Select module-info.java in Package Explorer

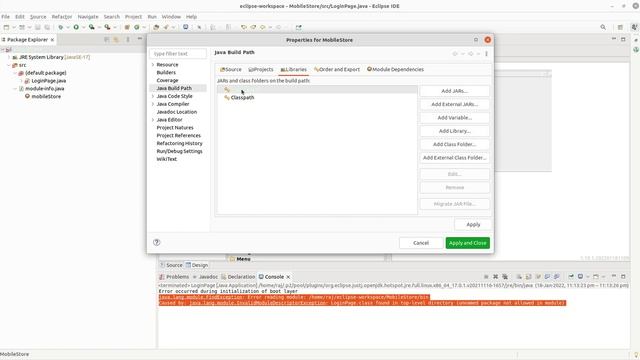click(x=44, y=89)
